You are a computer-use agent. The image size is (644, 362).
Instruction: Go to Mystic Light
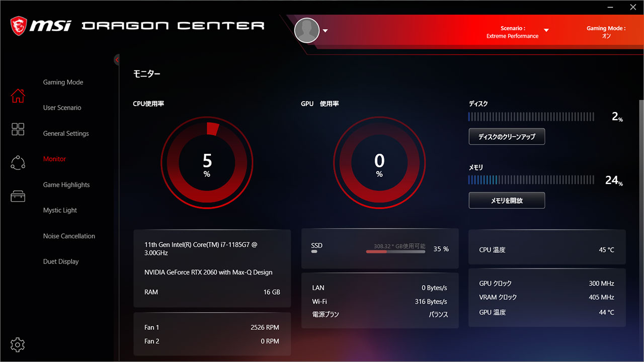[x=60, y=211]
